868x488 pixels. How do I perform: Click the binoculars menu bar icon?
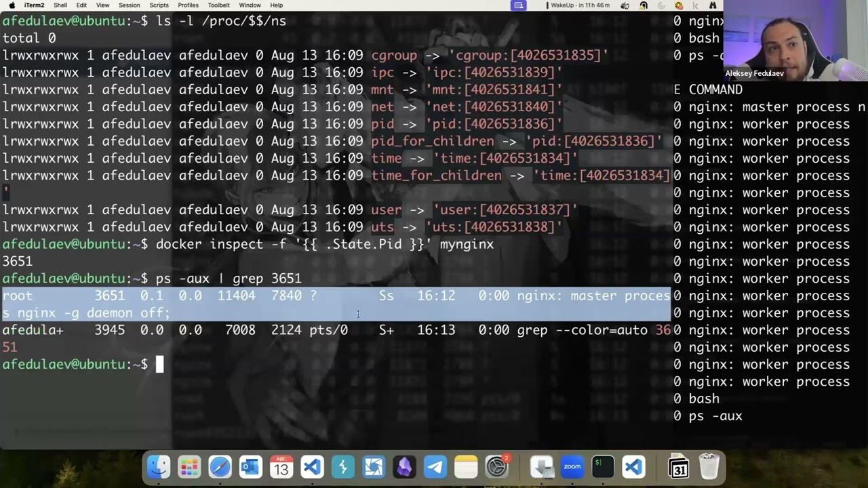[713, 5]
